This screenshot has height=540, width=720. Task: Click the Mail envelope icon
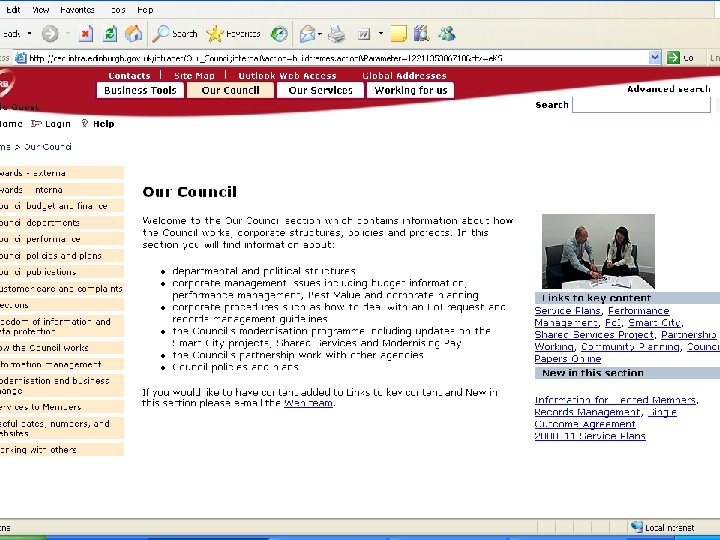pos(308,34)
